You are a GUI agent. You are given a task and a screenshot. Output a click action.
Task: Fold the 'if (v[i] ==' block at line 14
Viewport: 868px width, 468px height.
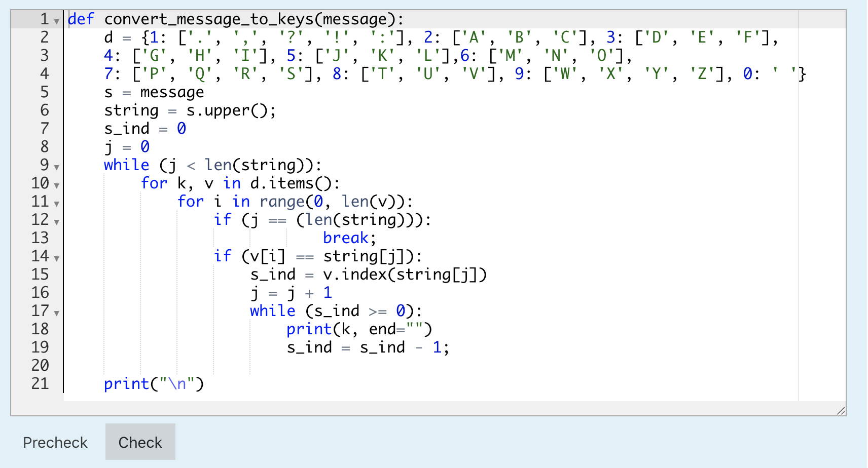tap(56, 258)
